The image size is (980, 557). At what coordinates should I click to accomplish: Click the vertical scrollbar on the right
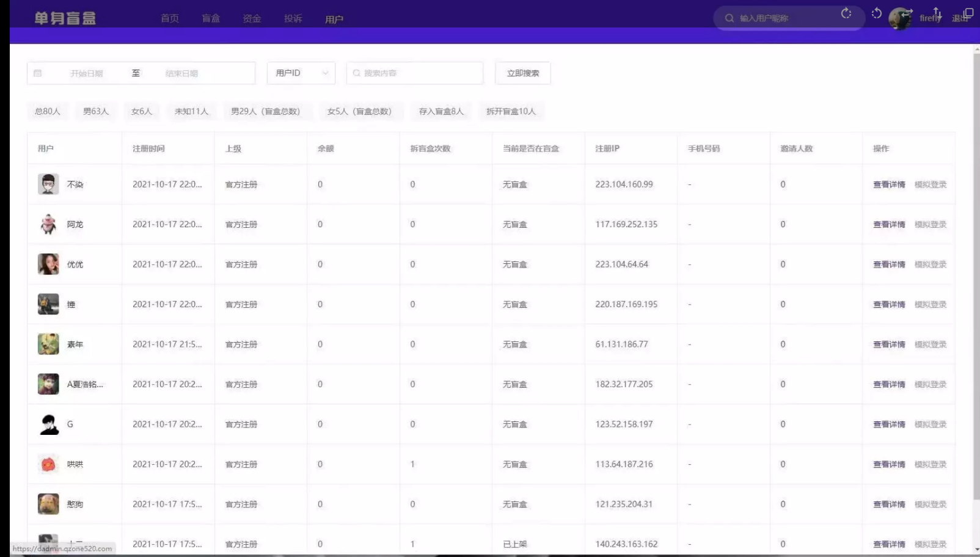point(976,275)
